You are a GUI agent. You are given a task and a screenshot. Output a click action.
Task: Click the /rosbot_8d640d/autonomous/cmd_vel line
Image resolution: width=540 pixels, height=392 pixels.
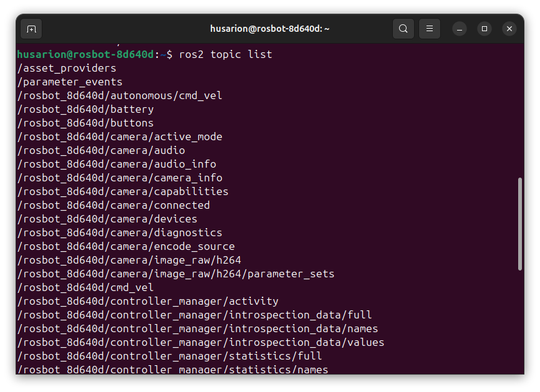[120, 96]
